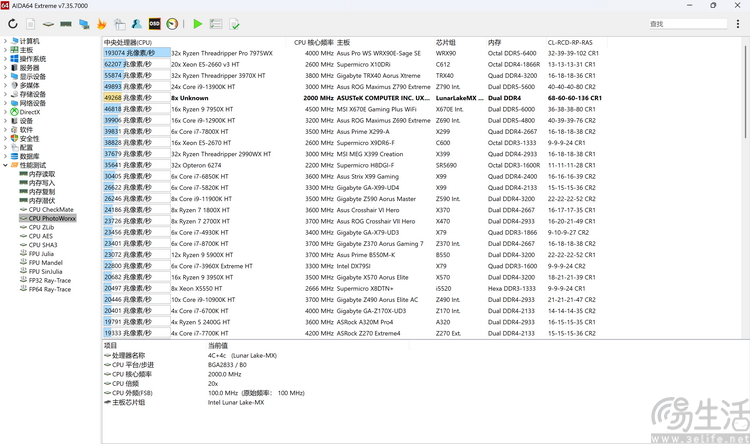
Task: Select CPU ZLib benchmark
Action: click(41, 227)
